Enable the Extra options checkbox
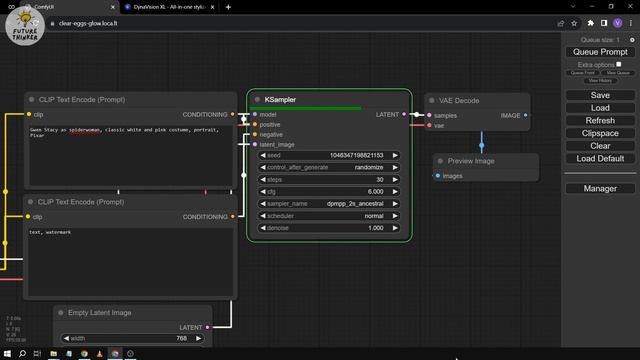640x360 pixels. (x=619, y=64)
